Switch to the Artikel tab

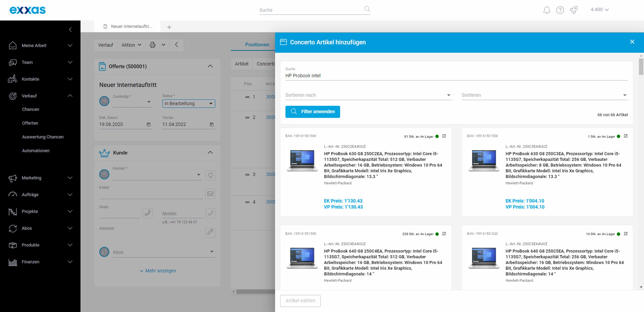pos(241,64)
